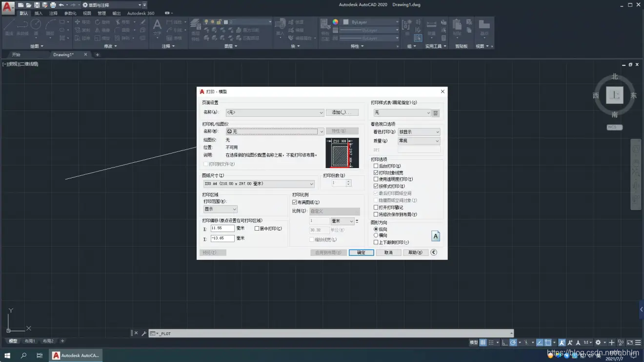644x362 pixels.
Task: Enable the 上下颠倒打印 checkbox
Action: [x=376, y=242]
